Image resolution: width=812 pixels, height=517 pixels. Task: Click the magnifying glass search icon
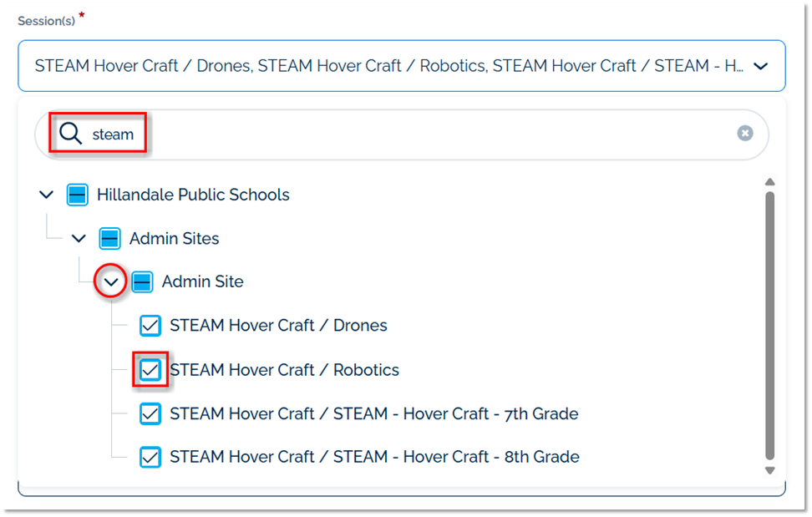(x=71, y=134)
